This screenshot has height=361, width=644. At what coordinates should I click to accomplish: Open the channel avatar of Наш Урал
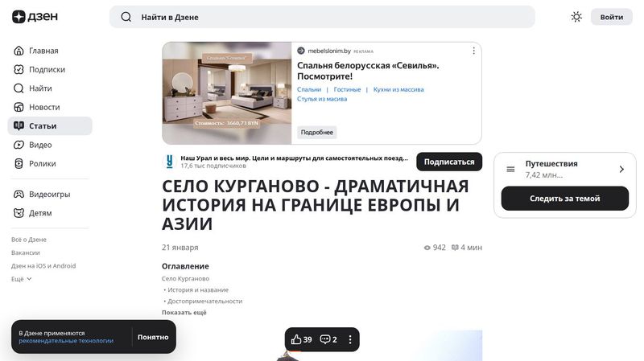point(169,162)
